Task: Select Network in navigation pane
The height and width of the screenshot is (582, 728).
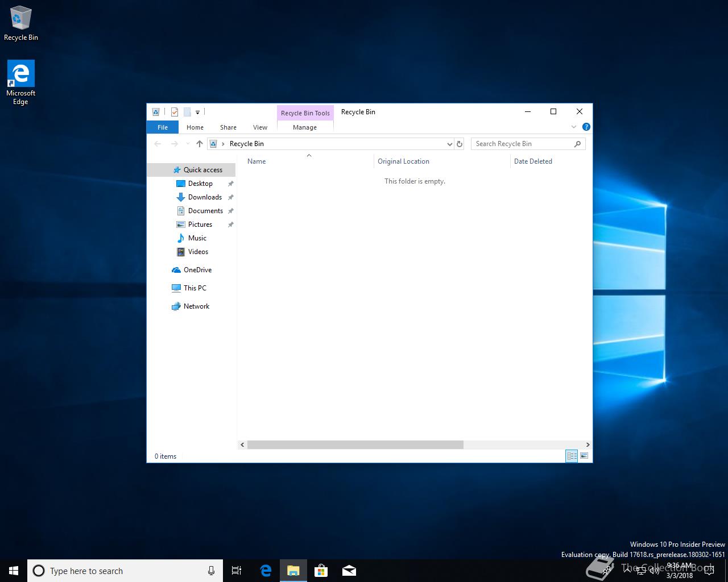Action: pyautogui.click(x=191, y=306)
